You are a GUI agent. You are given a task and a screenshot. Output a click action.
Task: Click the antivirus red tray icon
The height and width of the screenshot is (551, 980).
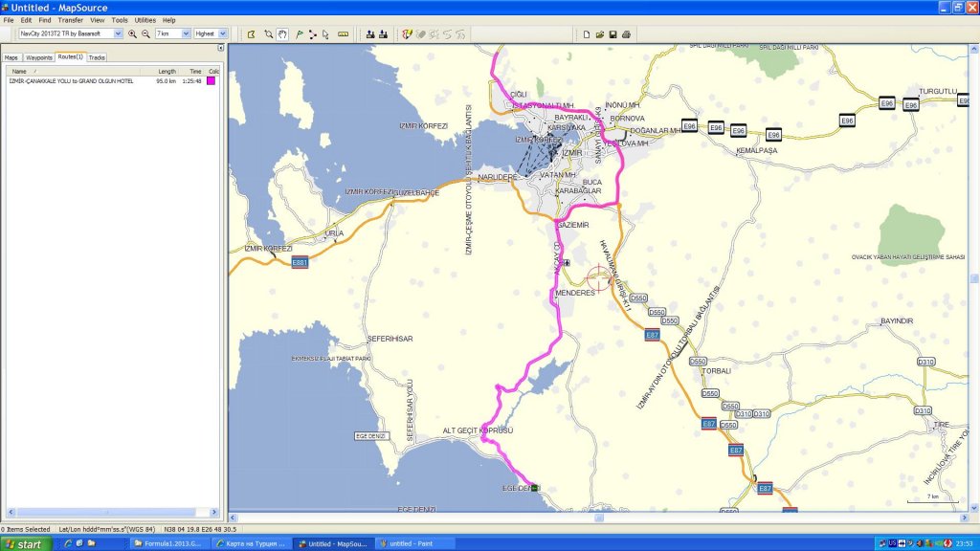point(947,543)
